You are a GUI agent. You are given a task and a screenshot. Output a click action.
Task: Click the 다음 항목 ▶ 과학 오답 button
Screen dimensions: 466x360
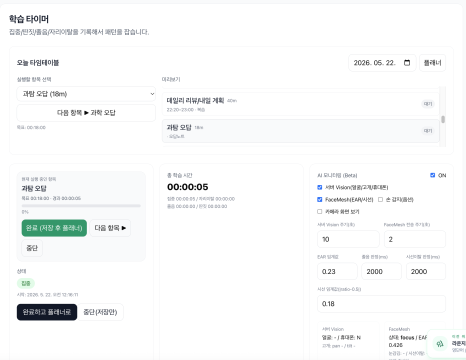(86, 113)
